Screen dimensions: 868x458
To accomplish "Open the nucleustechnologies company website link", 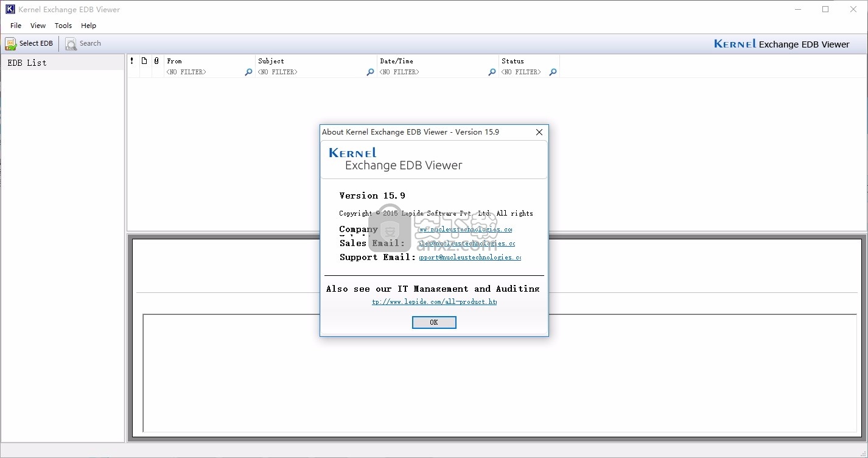I will (x=466, y=230).
